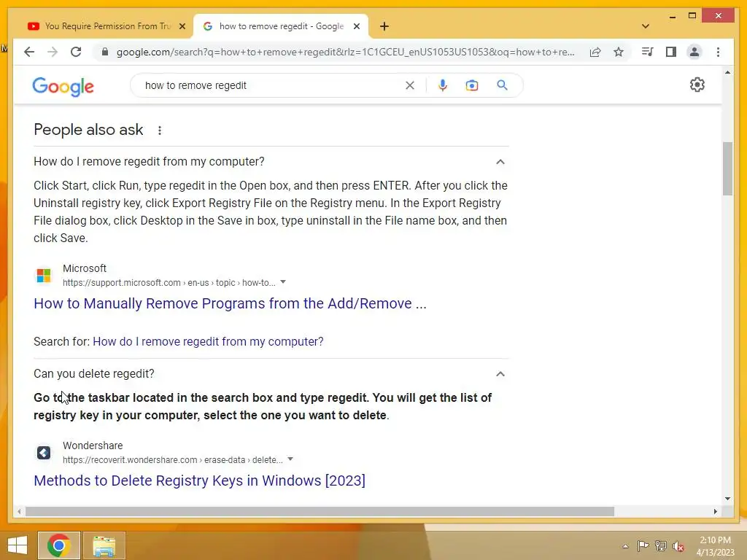The image size is (747, 560).
Task: Click the forward navigation arrow
Action: (53, 52)
